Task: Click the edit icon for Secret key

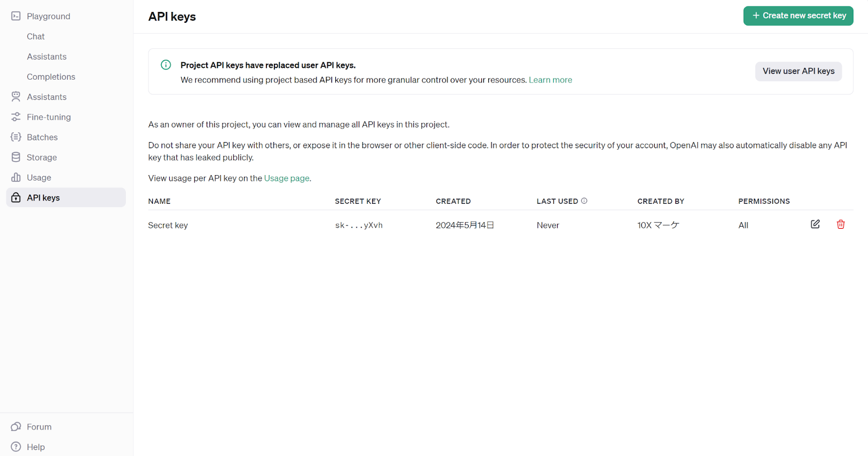Action: pos(815,224)
